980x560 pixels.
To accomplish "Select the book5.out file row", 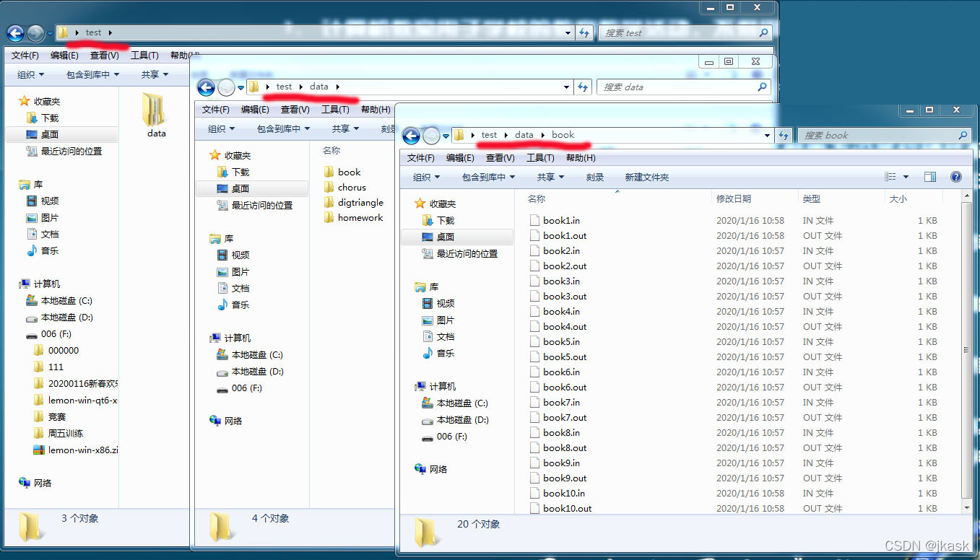I will 734,356.
